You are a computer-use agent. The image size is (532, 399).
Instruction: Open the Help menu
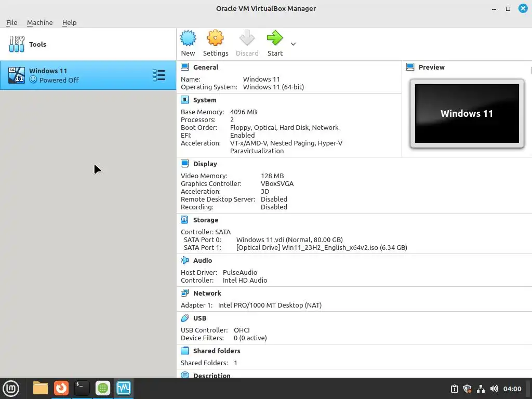coord(69,22)
